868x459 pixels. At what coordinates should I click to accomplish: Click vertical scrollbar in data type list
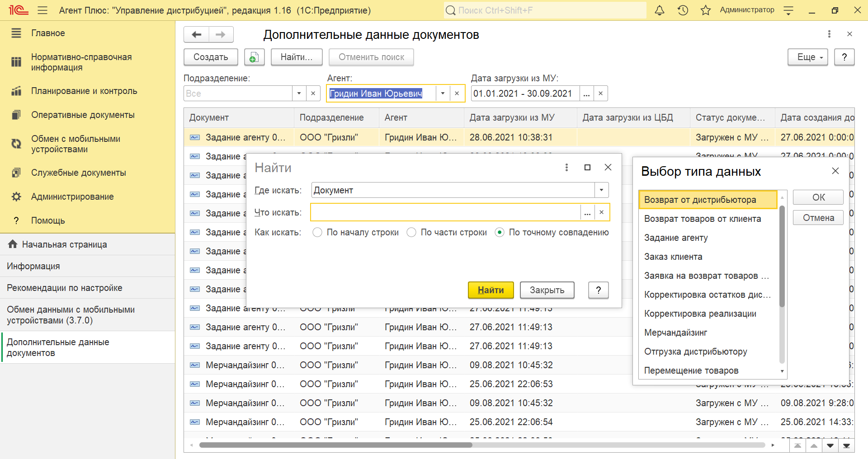[782, 256]
